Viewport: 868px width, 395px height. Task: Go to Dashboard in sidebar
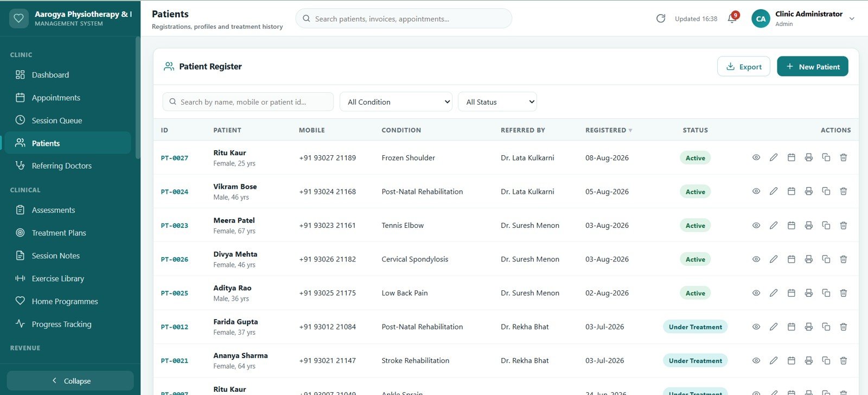(x=68, y=75)
